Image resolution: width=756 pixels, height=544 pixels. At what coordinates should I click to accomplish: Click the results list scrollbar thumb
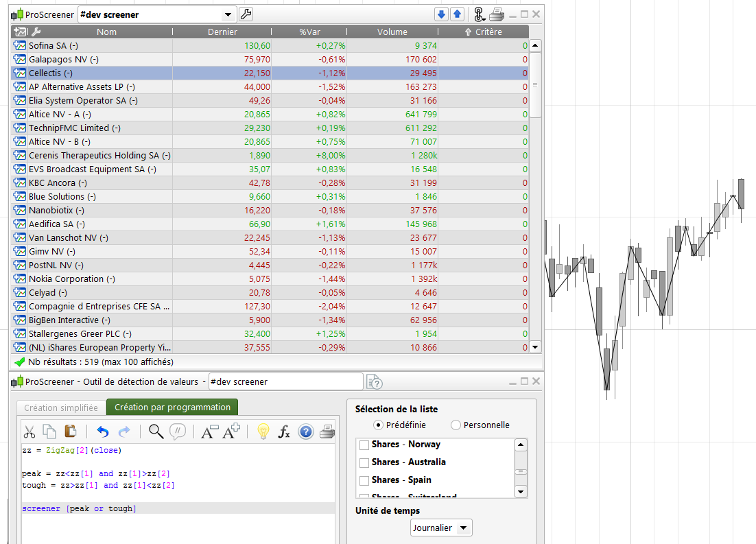[535, 85]
